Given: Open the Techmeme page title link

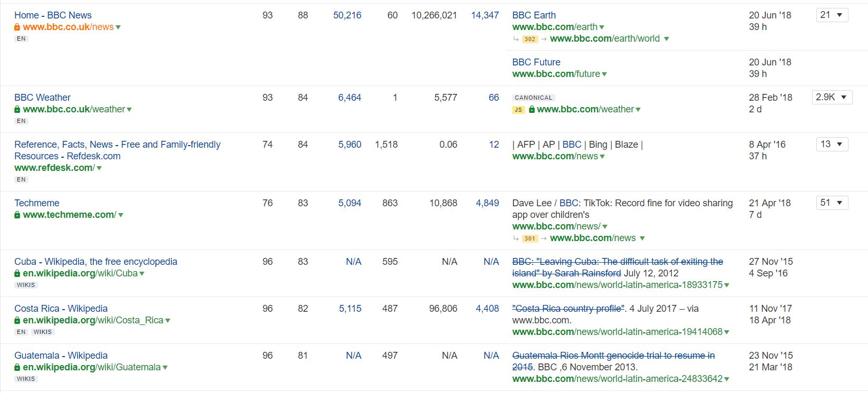Looking at the screenshot, I should (37, 203).
